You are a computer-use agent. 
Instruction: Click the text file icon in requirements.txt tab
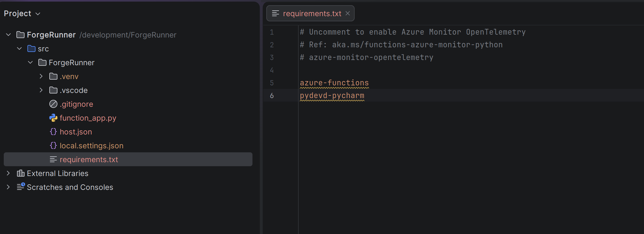pos(276,13)
